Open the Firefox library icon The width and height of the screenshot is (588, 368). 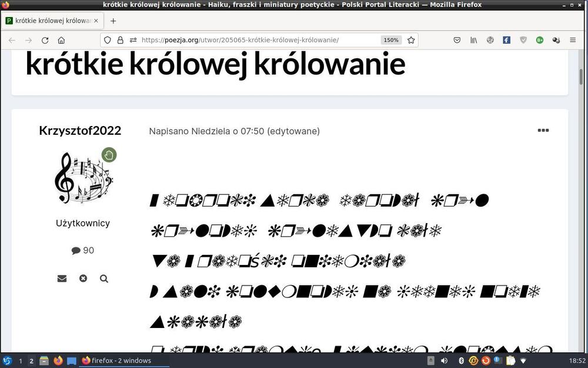click(473, 41)
